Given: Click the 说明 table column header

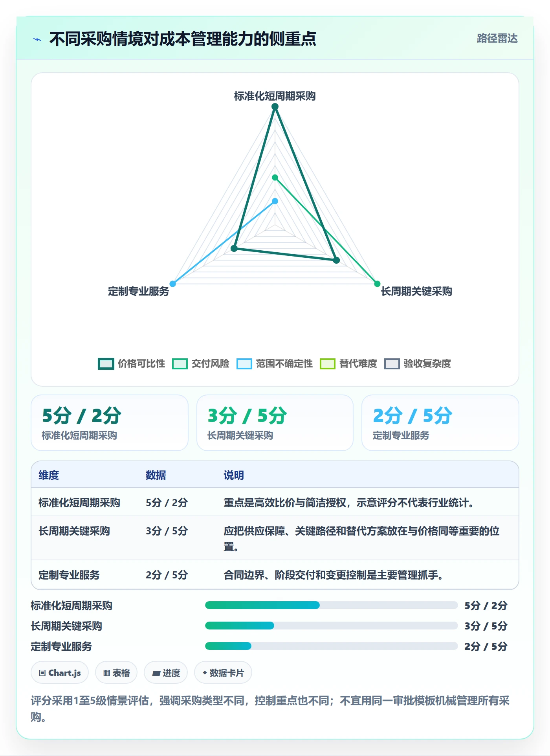Looking at the screenshot, I should (234, 475).
